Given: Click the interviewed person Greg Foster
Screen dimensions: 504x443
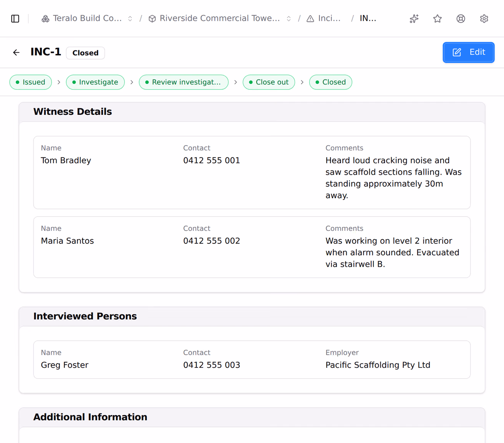Looking at the screenshot, I should 65,365.
